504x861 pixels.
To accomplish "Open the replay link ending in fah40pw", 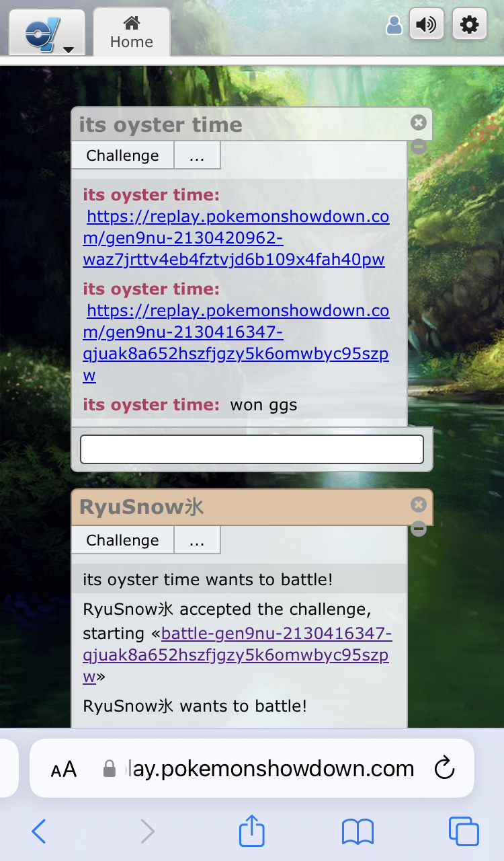I will click(236, 239).
